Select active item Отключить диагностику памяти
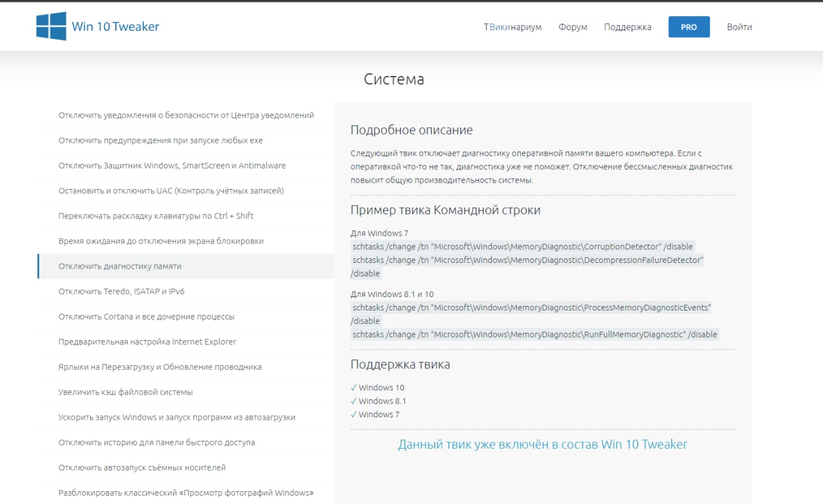This screenshot has width=823, height=504. (x=186, y=266)
